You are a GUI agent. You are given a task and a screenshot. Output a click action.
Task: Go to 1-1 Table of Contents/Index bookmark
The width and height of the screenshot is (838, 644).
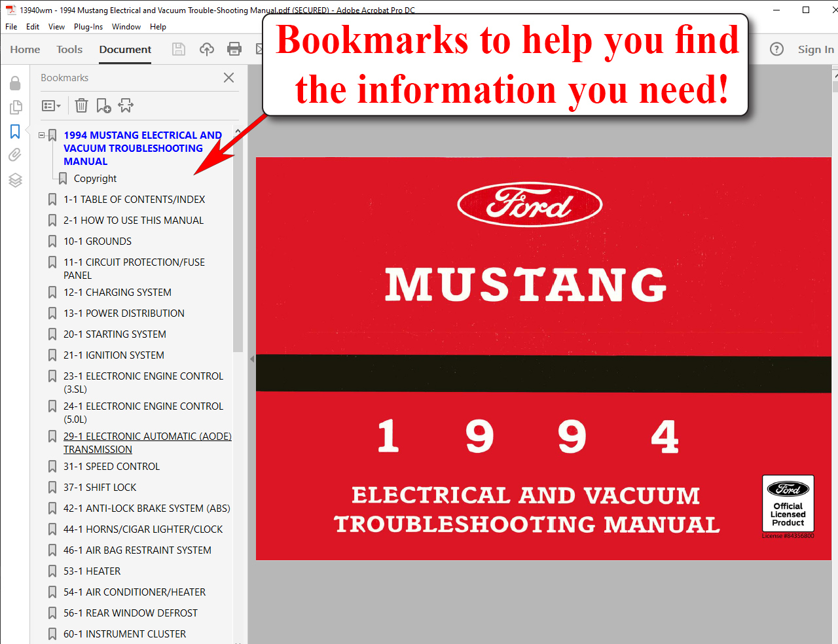click(134, 199)
